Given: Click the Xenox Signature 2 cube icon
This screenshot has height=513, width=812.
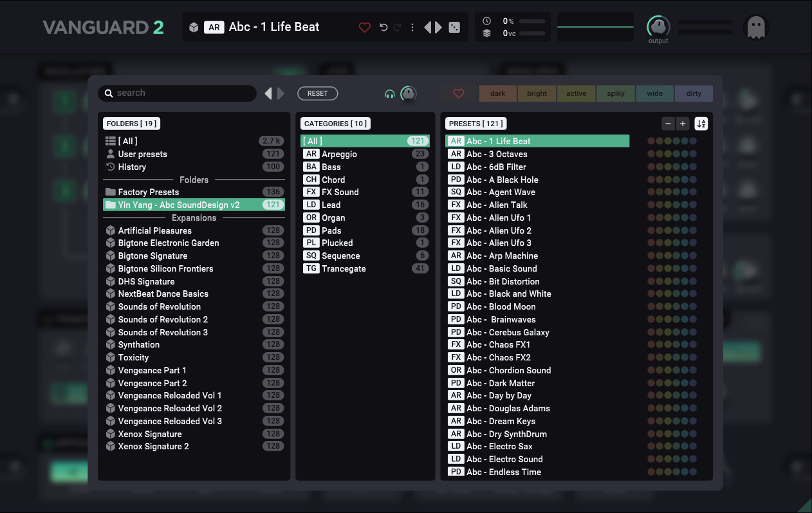Looking at the screenshot, I should pos(111,446).
